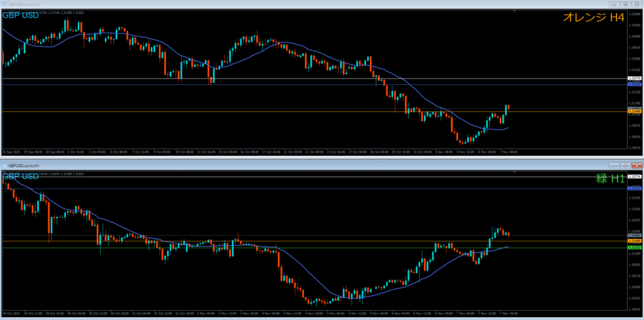
Task: Click the chart shift triangle marker in H4 chart
Action: click(x=514, y=11)
